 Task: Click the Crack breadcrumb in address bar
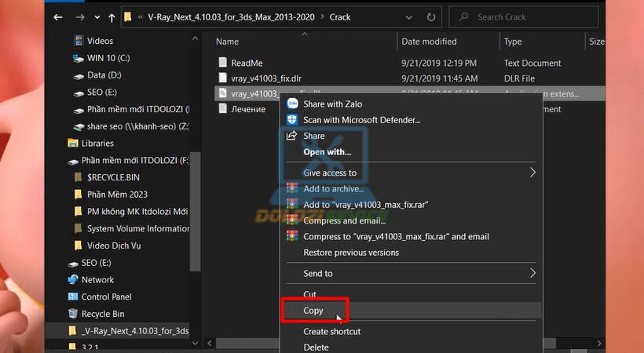click(340, 17)
